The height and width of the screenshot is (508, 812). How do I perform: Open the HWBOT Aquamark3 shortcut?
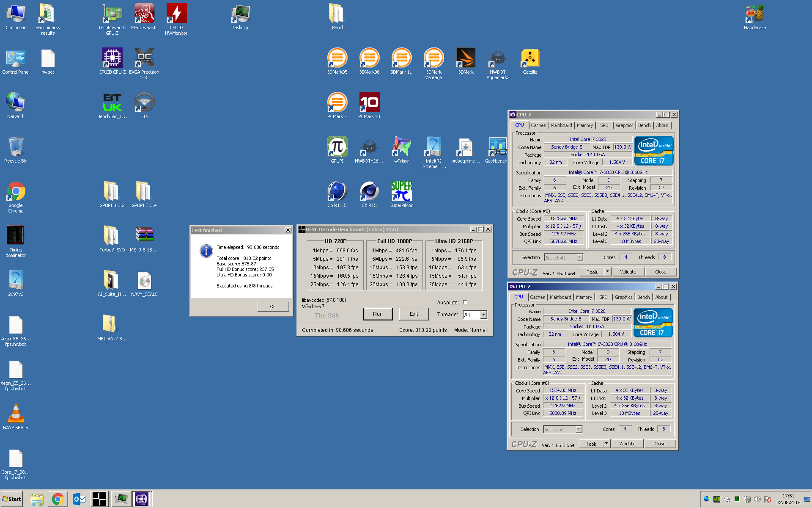pos(498,63)
